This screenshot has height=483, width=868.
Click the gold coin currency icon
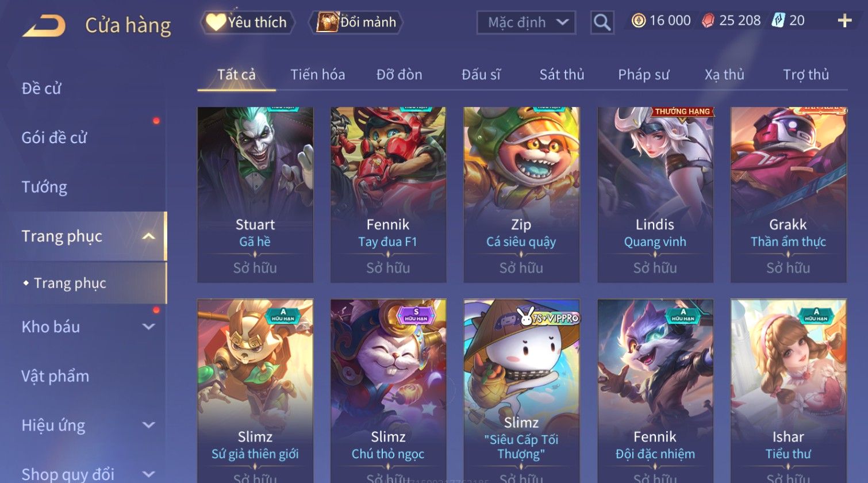coord(638,21)
